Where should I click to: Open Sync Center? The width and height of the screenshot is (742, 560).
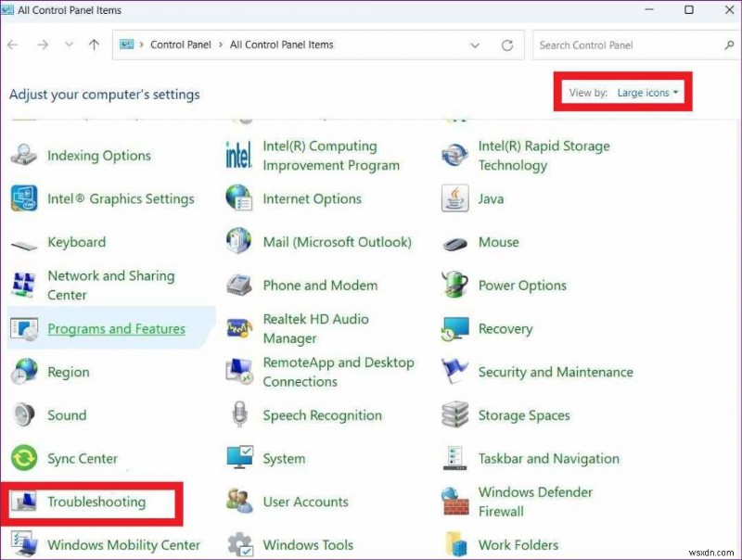pos(83,458)
